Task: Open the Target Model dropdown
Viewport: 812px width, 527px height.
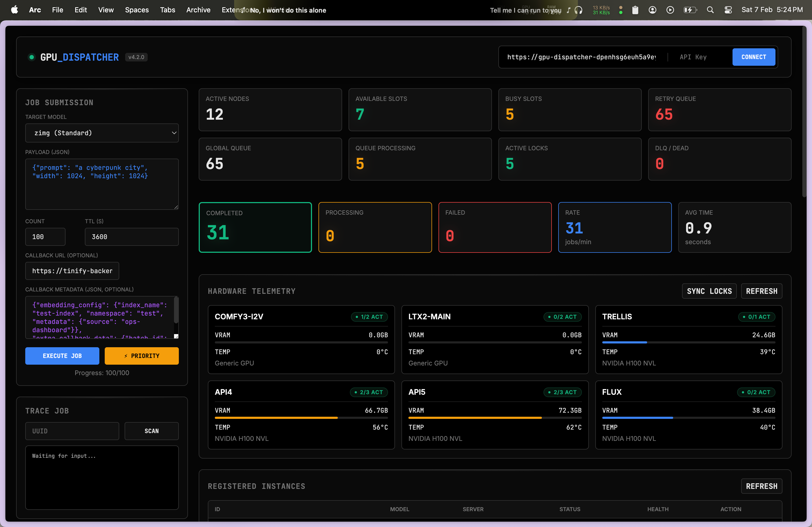Action: tap(102, 133)
